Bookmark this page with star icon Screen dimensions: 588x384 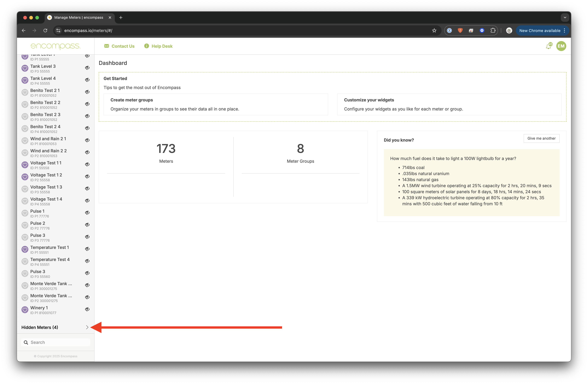pos(434,31)
